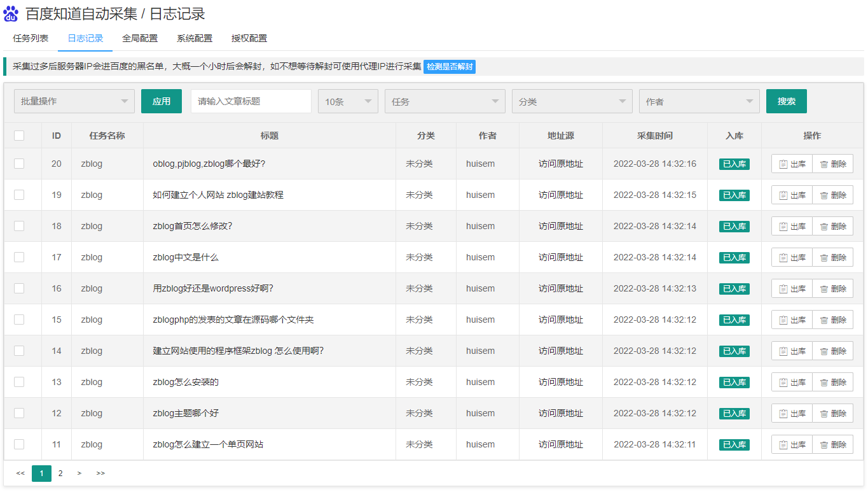Expand the 作者 filter dropdown
This screenshot has height=492, width=868.
point(699,101)
